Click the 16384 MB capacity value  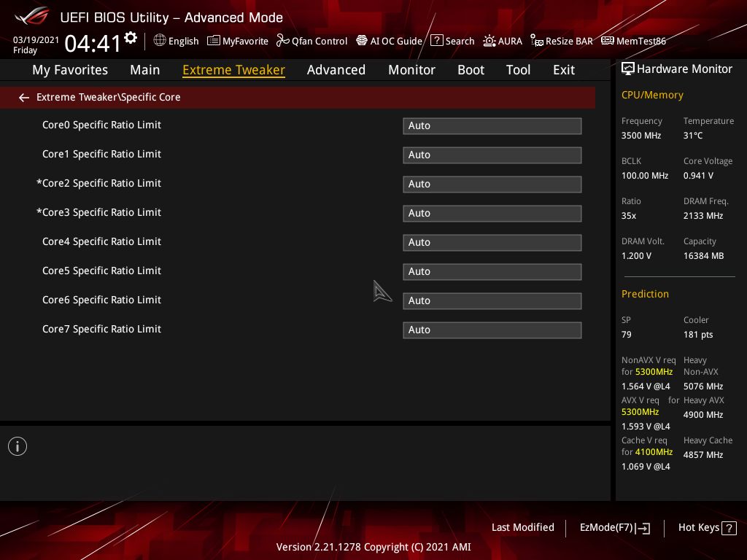tap(703, 256)
